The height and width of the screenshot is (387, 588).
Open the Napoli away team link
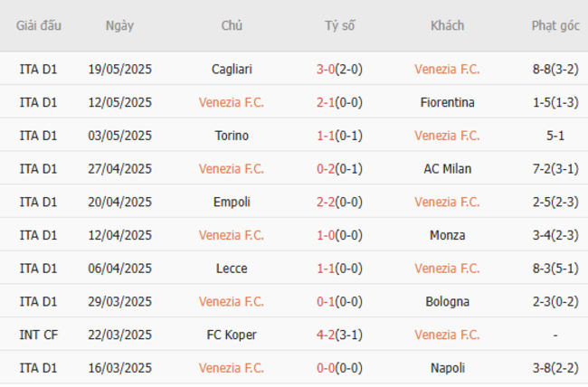[x=447, y=368]
